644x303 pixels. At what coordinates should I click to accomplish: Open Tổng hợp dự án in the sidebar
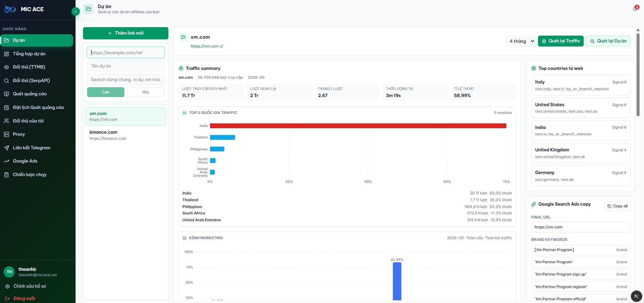pyautogui.click(x=37, y=54)
